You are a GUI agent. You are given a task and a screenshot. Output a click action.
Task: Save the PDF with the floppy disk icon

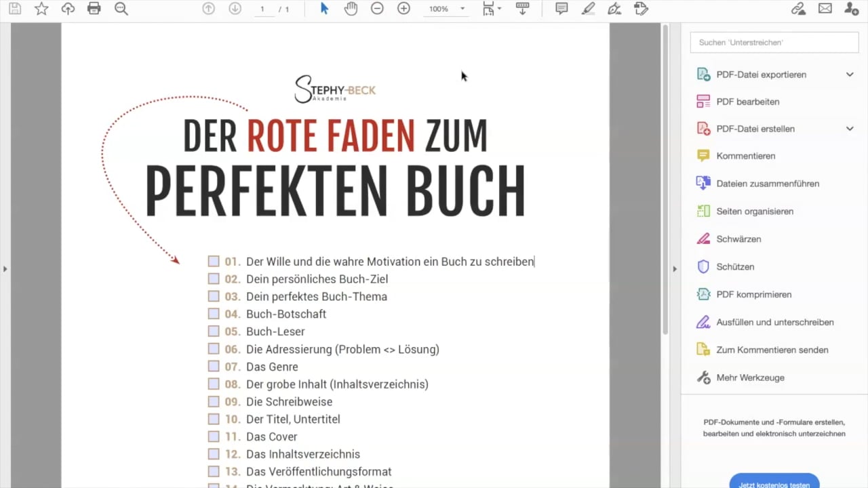coord(15,9)
